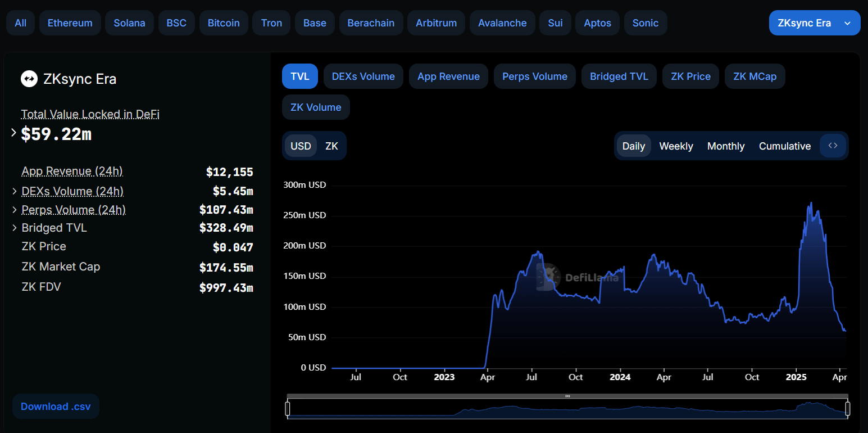Click the $59.22m TVL value

(x=56, y=134)
